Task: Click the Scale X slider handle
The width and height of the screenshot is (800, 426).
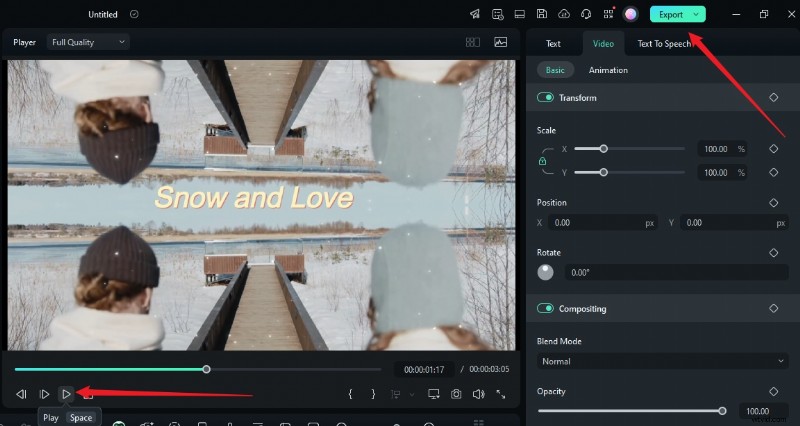Action: (604, 148)
